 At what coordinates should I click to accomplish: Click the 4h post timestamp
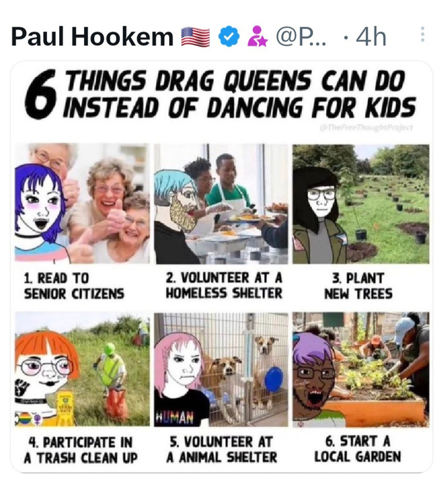click(371, 37)
